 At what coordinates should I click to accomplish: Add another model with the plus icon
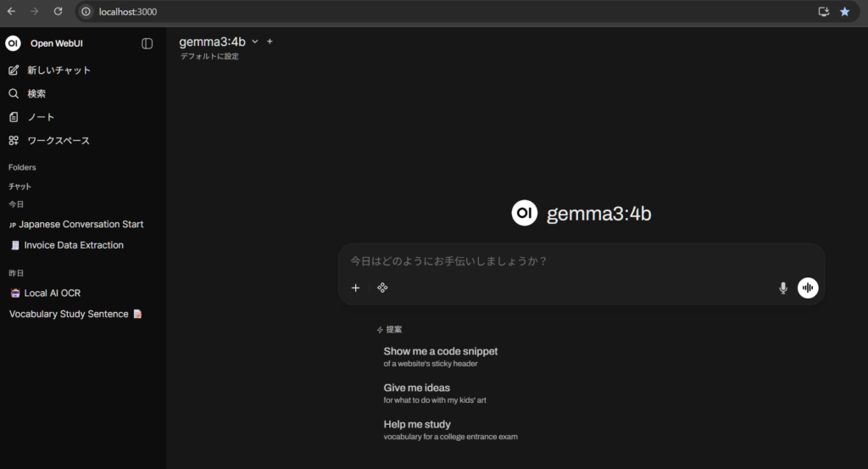click(x=270, y=42)
